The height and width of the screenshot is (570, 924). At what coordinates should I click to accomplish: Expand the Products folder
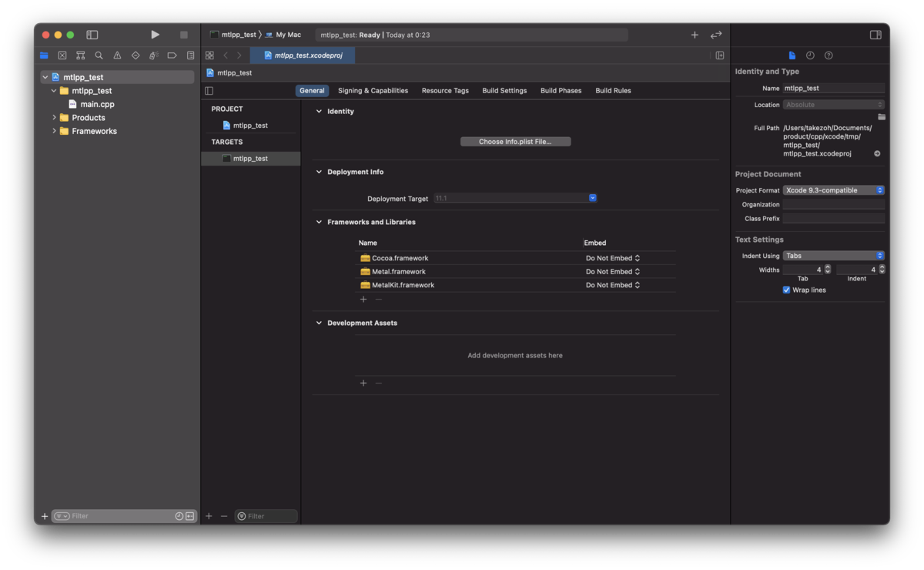pos(54,118)
